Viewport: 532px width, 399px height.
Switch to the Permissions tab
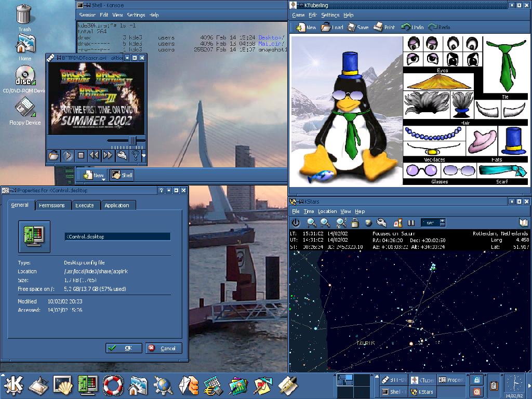click(x=51, y=205)
